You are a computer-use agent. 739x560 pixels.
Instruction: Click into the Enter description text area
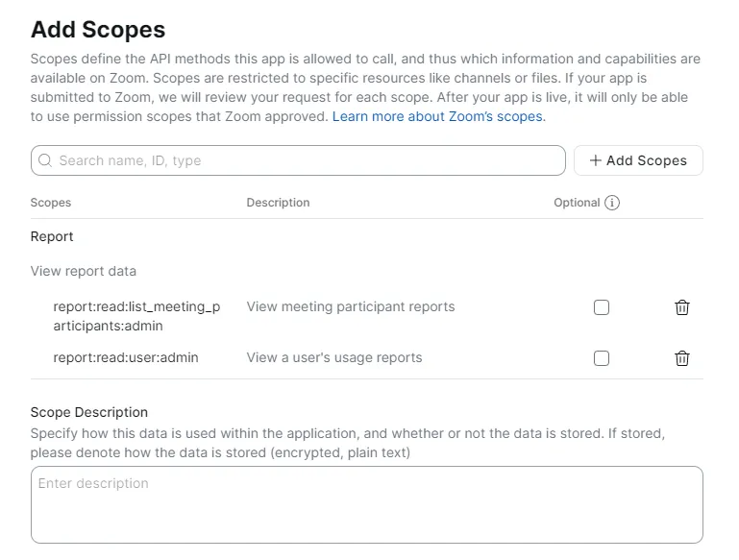pos(367,505)
